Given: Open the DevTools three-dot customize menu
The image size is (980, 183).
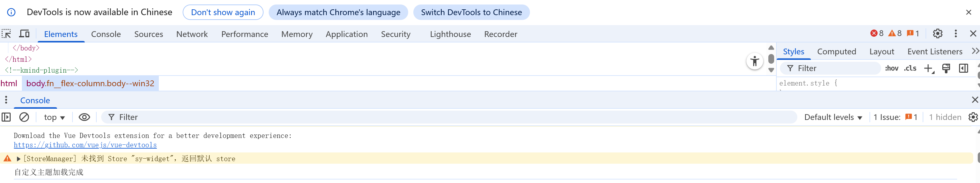Looking at the screenshot, I should tap(955, 34).
